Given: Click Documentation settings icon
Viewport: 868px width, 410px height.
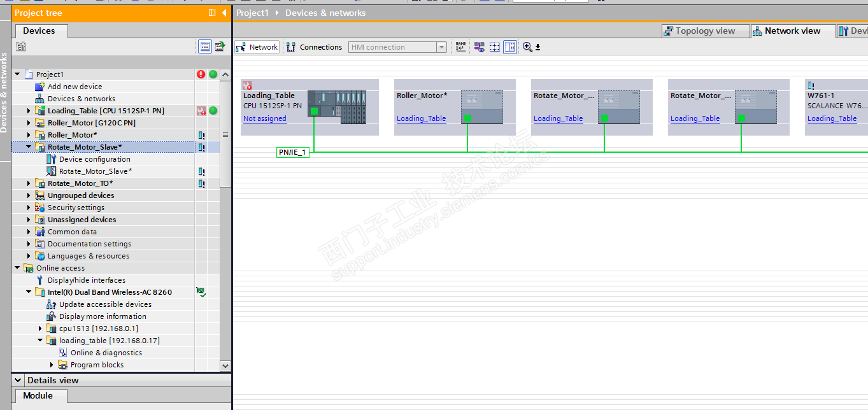Looking at the screenshot, I should pos(40,244).
